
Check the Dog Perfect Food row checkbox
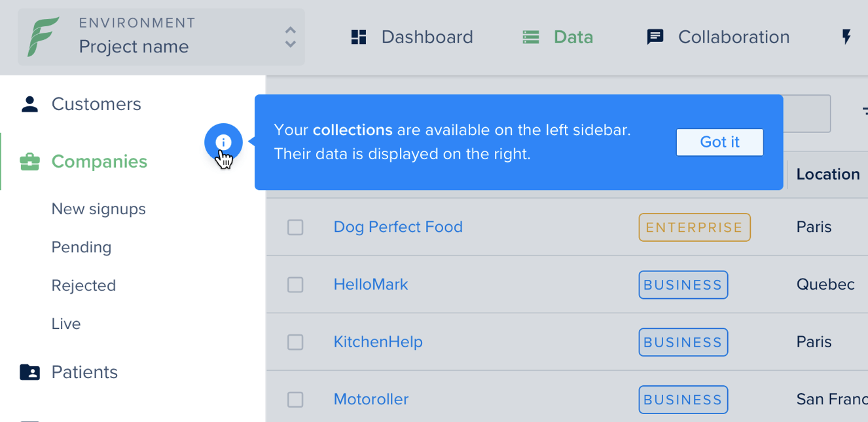click(295, 227)
